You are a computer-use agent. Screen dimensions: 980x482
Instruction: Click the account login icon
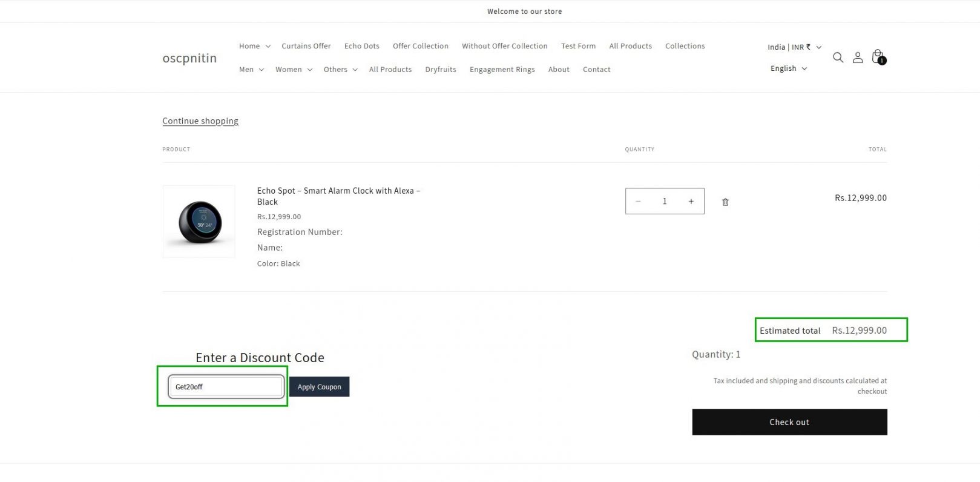(858, 58)
